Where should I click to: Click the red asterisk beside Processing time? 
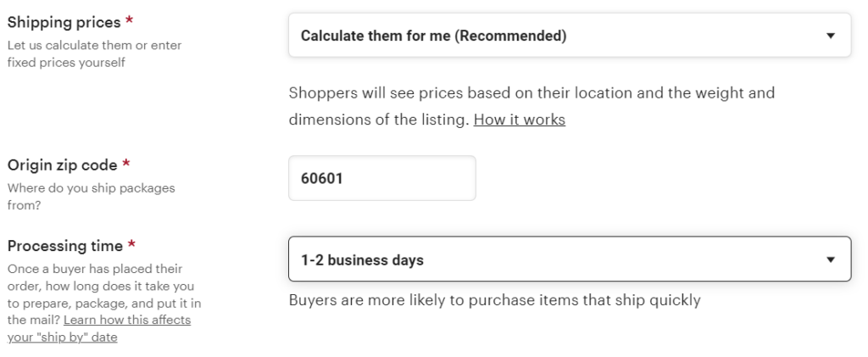coord(131,246)
